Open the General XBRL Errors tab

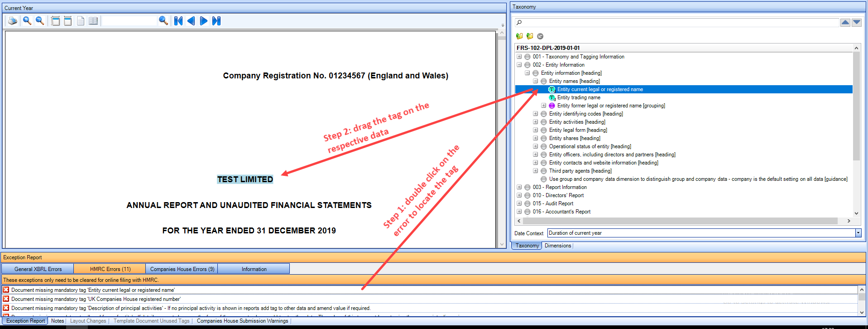38,269
